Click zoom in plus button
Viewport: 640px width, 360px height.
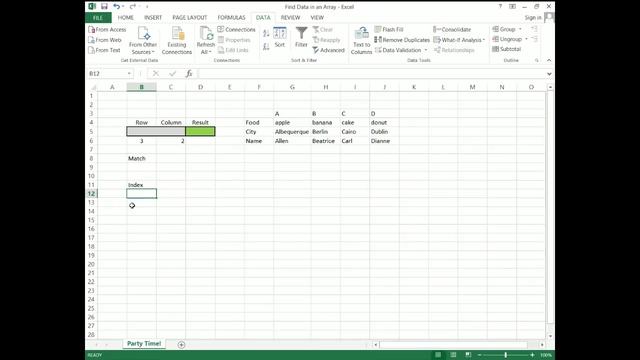(532, 355)
